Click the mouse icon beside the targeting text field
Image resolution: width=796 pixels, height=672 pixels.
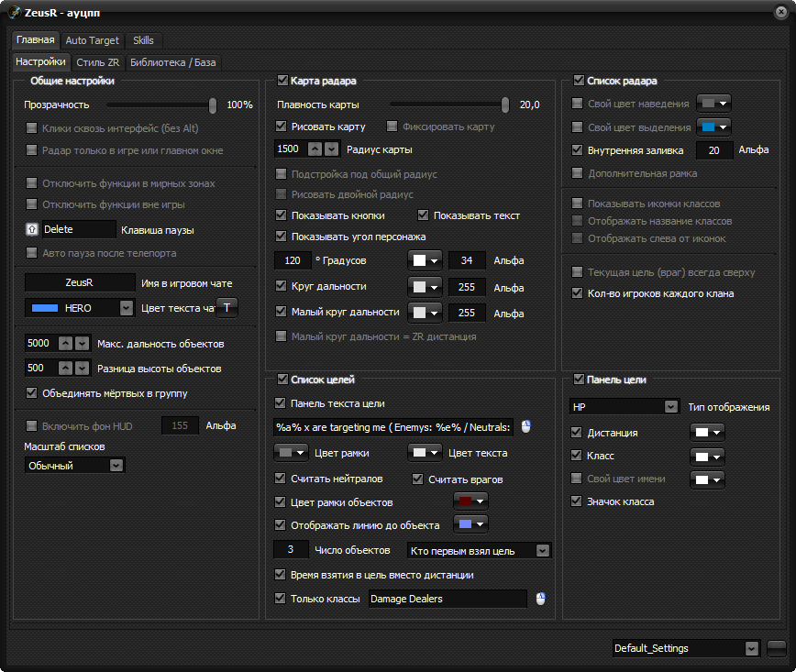pos(526,426)
